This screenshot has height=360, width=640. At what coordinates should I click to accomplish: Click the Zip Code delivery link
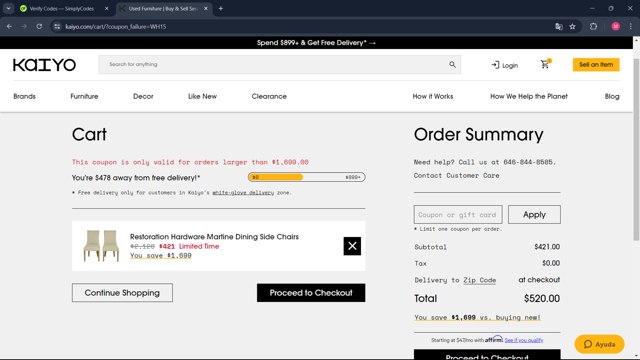[x=480, y=280]
